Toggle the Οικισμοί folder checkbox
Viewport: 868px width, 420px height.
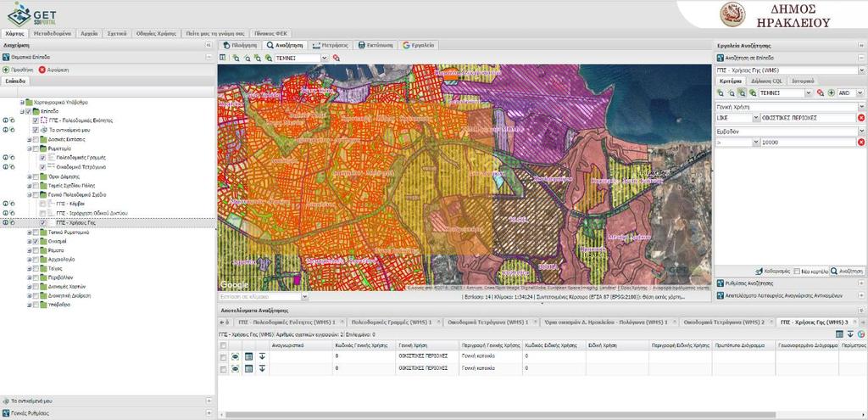click(x=36, y=242)
